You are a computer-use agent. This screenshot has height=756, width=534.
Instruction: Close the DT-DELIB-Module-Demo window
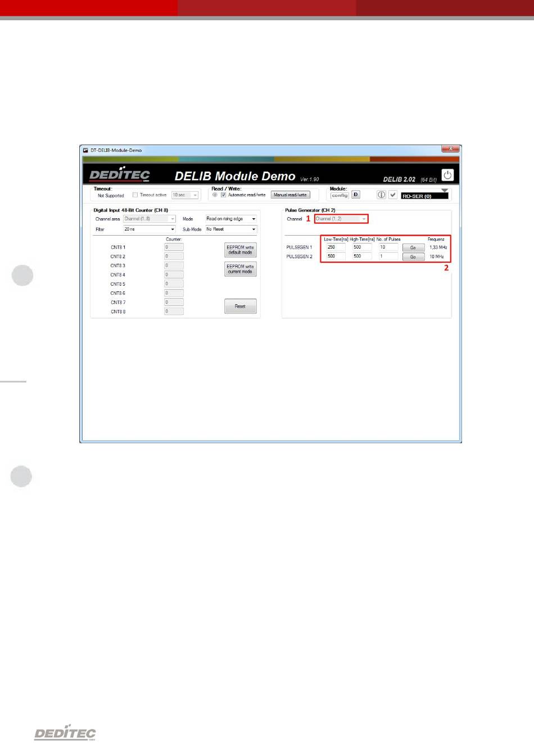click(450, 149)
